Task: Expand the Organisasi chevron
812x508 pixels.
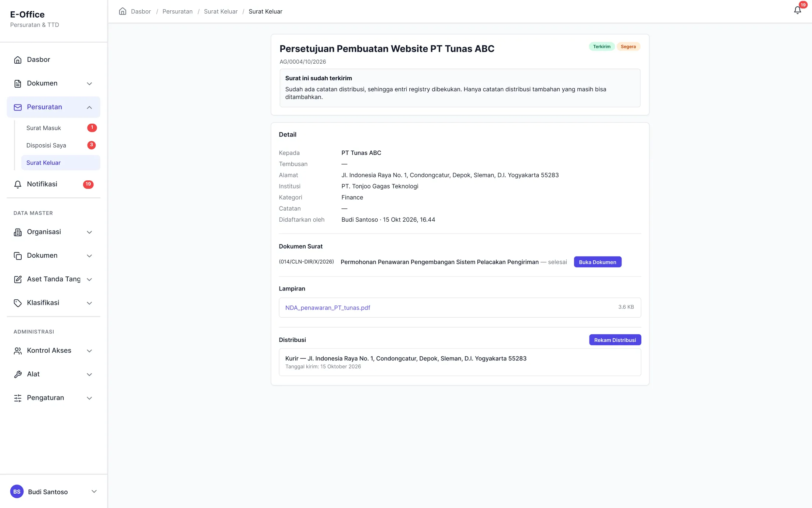Action: (x=89, y=232)
